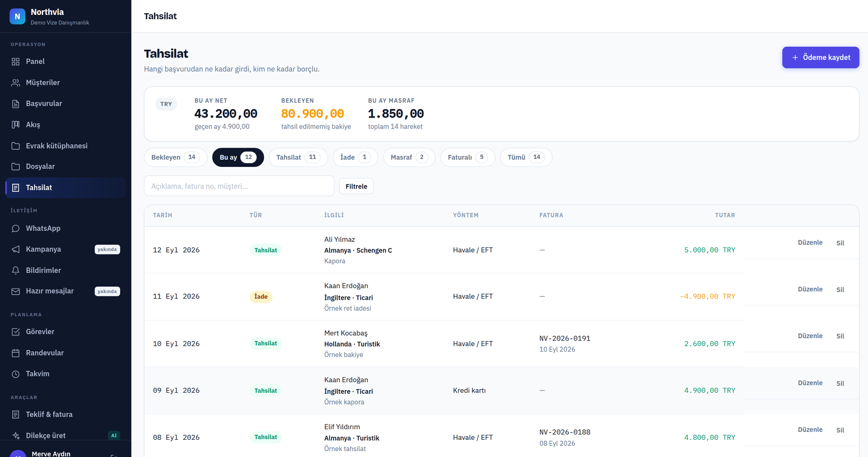Viewport: 868px width, 457px height.
Task: Edit the 09 Eyl 2026 Kredi kartı row
Action: [x=810, y=383]
